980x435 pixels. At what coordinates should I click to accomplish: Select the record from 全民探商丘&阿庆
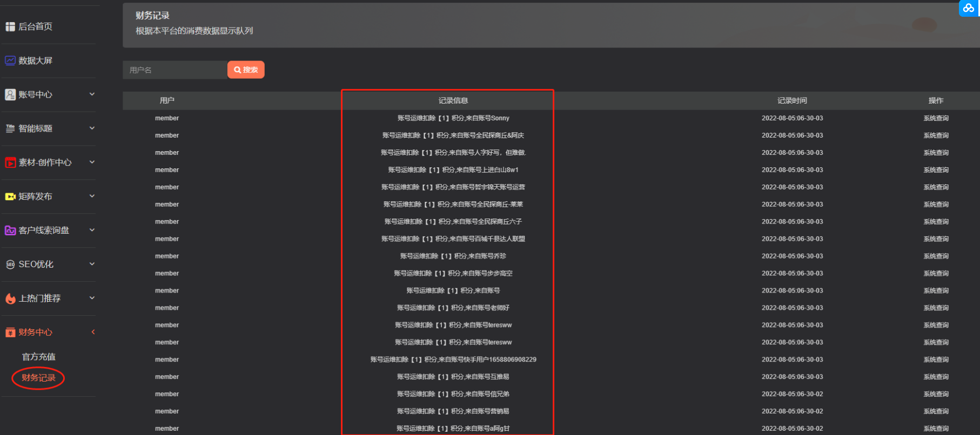[x=453, y=135]
